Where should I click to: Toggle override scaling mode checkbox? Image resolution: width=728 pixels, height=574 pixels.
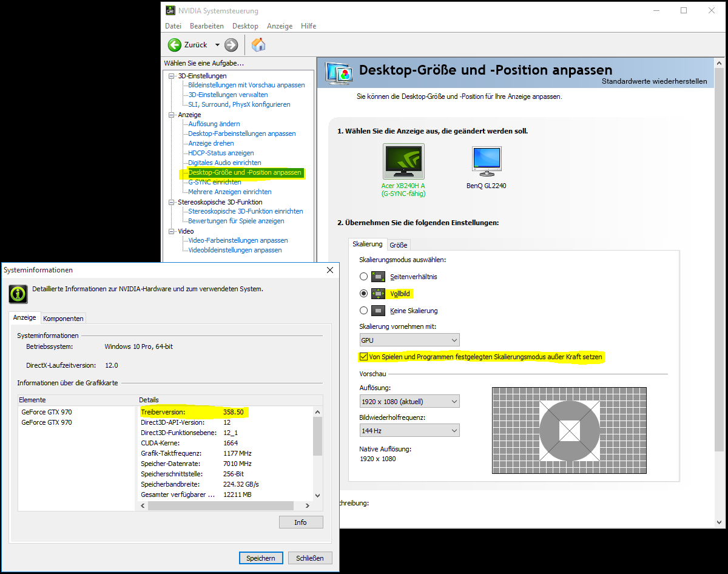pos(364,357)
